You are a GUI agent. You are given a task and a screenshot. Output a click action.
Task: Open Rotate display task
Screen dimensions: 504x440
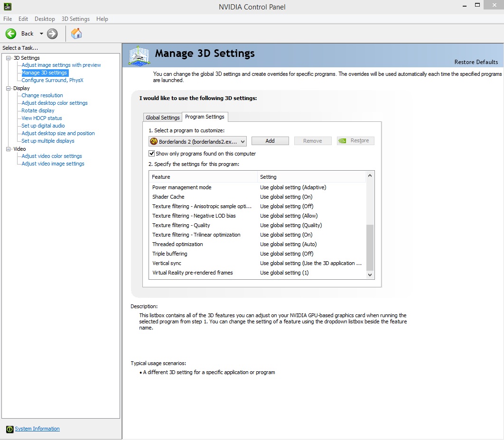[38, 110]
